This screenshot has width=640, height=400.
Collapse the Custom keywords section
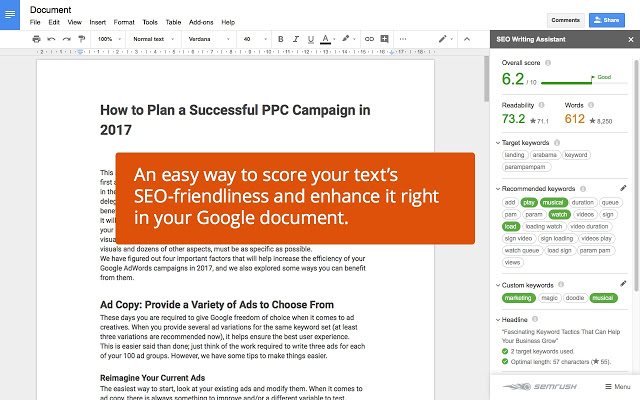(x=498, y=285)
